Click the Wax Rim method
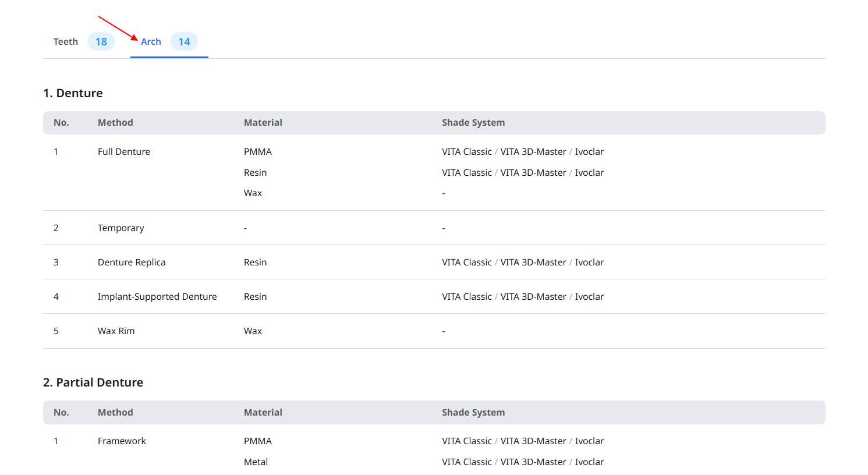 pyautogui.click(x=116, y=331)
